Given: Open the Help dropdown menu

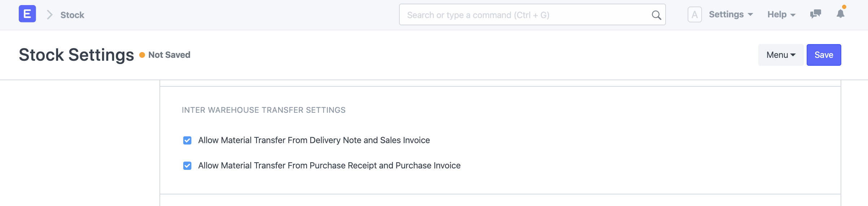Looking at the screenshot, I should click(781, 14).
